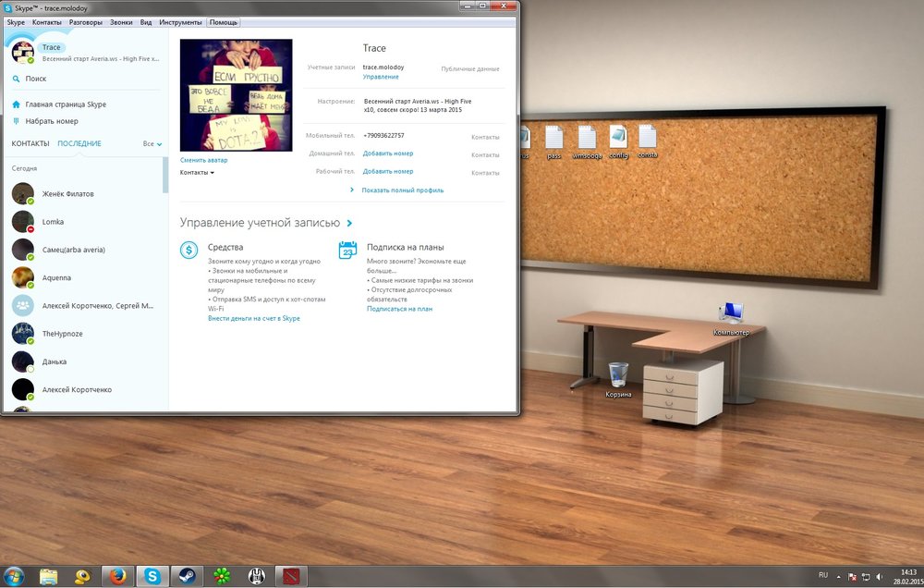
Task: Open the Компьютер desktop icon
Action: [731, 314]
